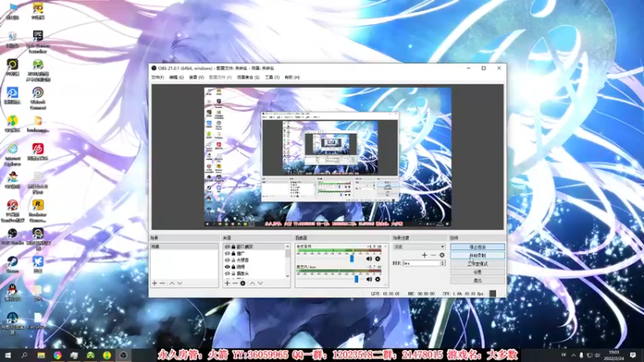Open the Steam desktop icon
The width and height of the screenshot is (644, 362).
click(x=12, y=265)
